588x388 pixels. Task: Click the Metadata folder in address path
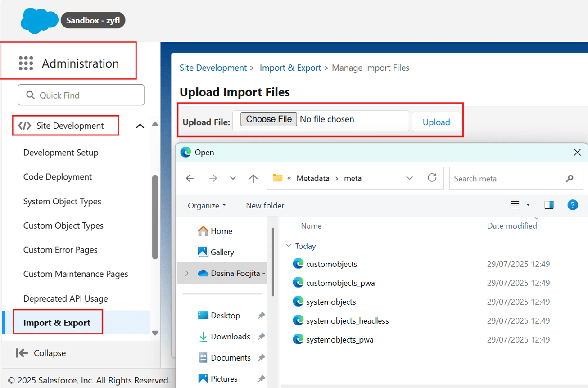(x=313, y=178)
